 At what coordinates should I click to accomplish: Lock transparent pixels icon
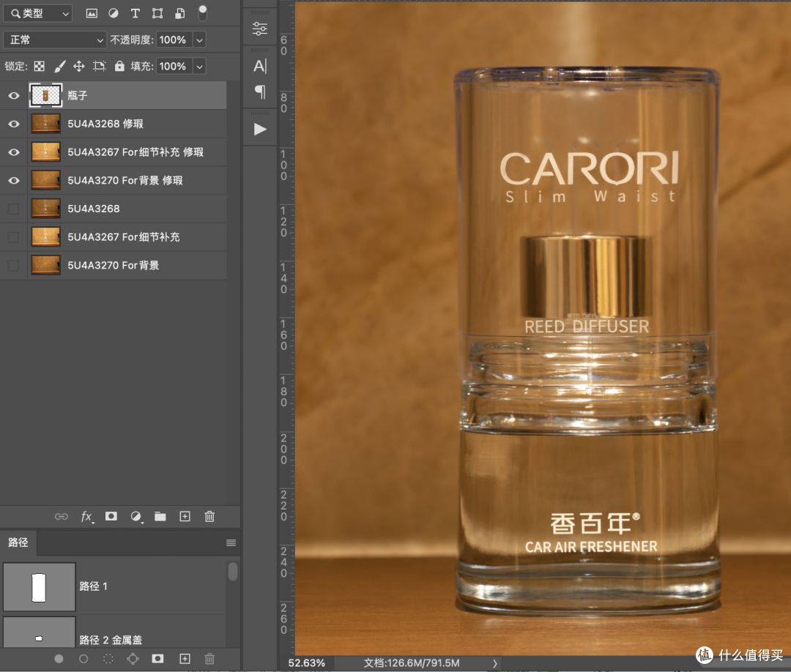tap(40, 66)
